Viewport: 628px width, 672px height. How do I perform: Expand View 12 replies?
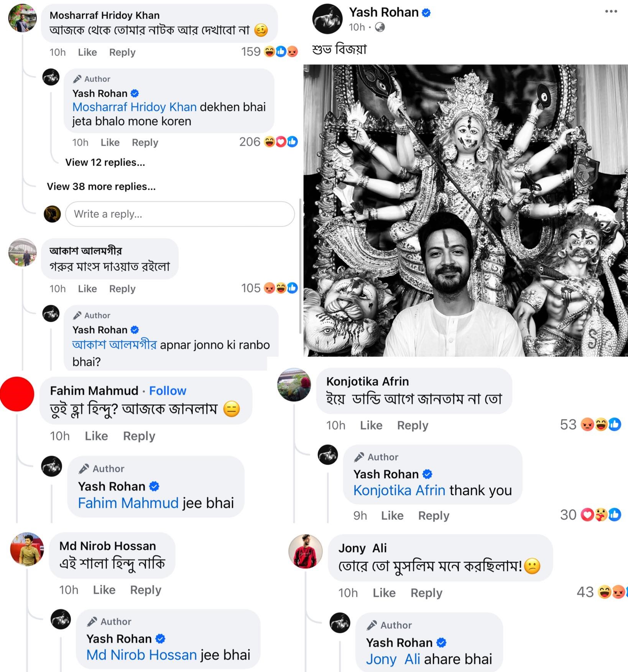coord(105,162)
